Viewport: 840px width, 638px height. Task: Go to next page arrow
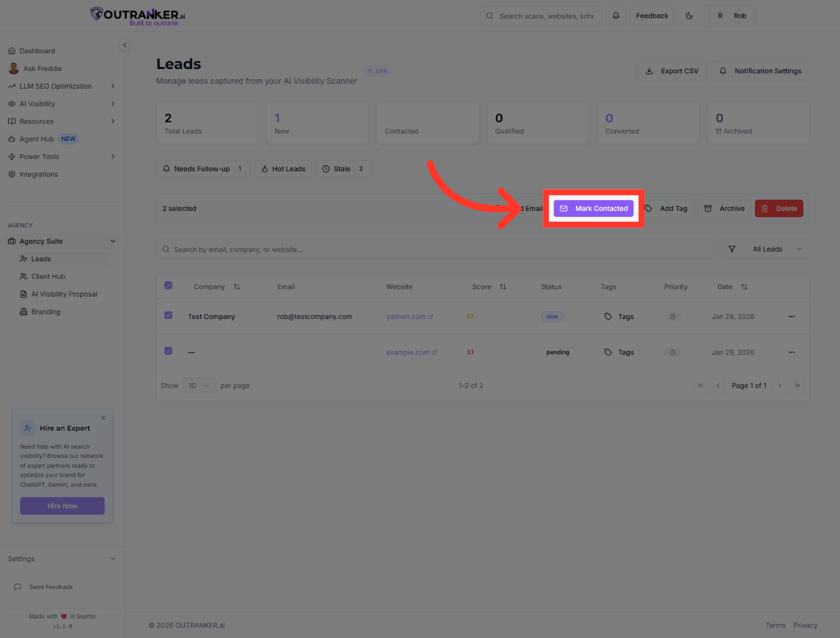coord(780,386)
